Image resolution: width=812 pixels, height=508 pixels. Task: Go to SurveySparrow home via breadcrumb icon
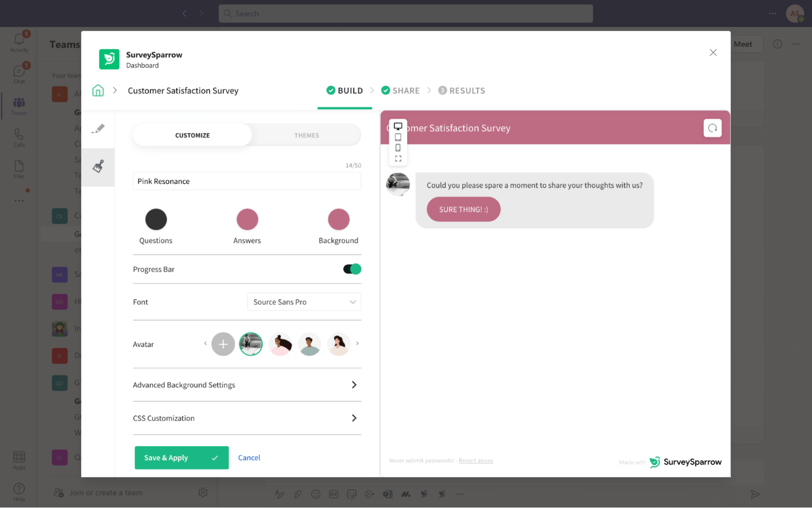click(98, 90)
